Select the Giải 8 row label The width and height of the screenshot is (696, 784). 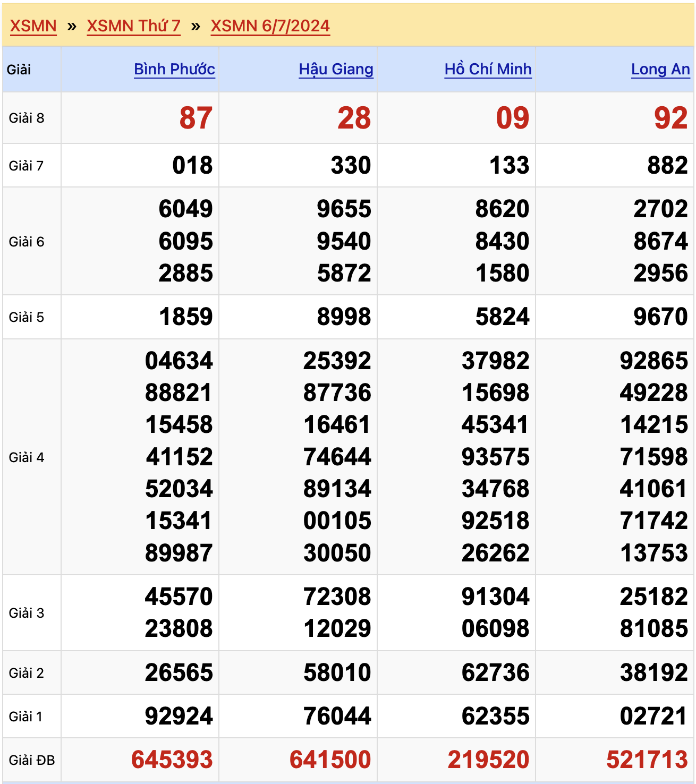(x=27, y=118)
